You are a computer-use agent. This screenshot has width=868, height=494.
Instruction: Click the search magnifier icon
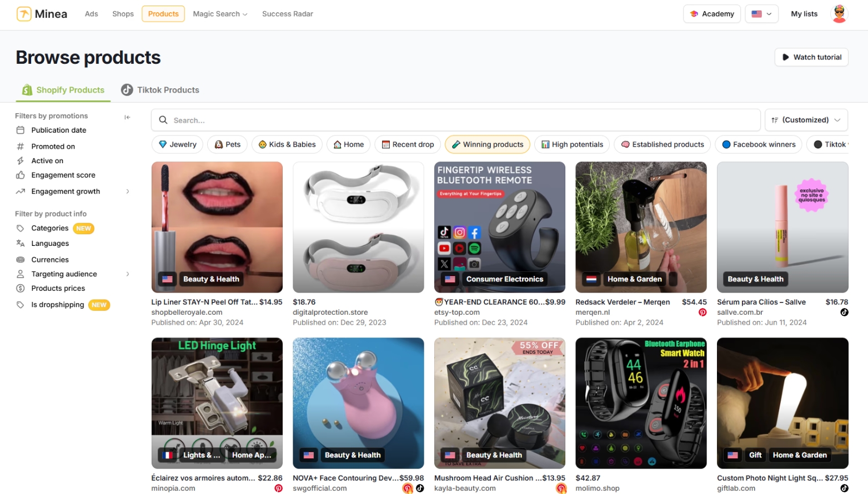point(163,120)
